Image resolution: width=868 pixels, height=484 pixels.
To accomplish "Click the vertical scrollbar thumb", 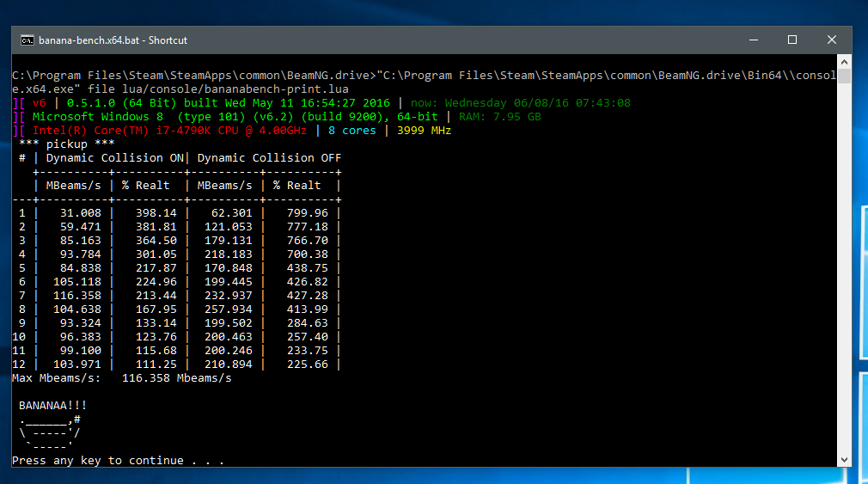I will click(x=844, y=76).
